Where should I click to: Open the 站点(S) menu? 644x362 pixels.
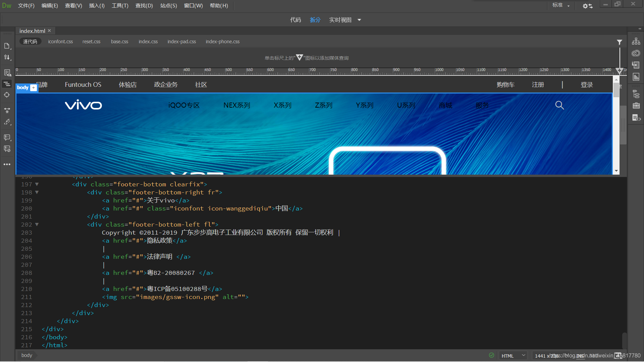168,6
